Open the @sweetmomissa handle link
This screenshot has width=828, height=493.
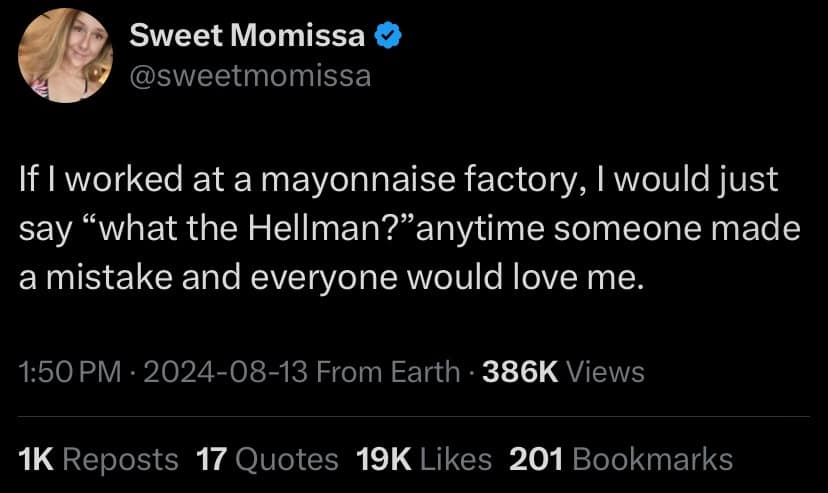251,75
